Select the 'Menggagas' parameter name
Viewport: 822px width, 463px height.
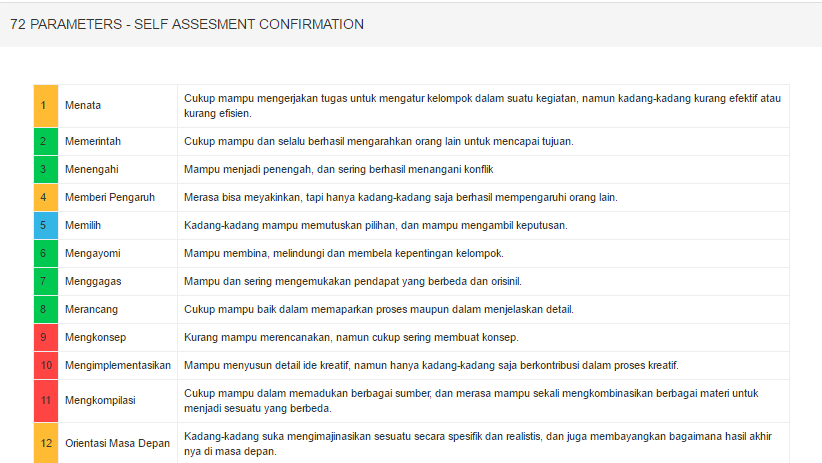[x=93, y=282]
